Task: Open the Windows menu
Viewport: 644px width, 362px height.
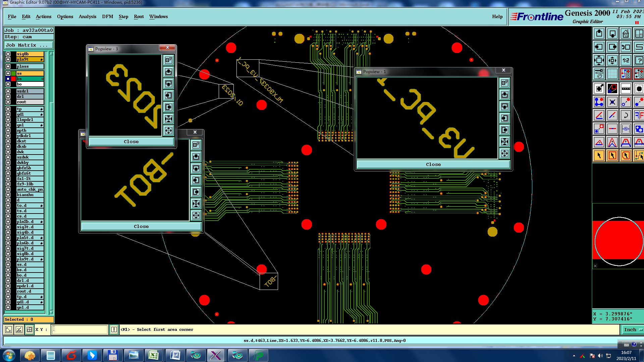Action: [159, 16]
